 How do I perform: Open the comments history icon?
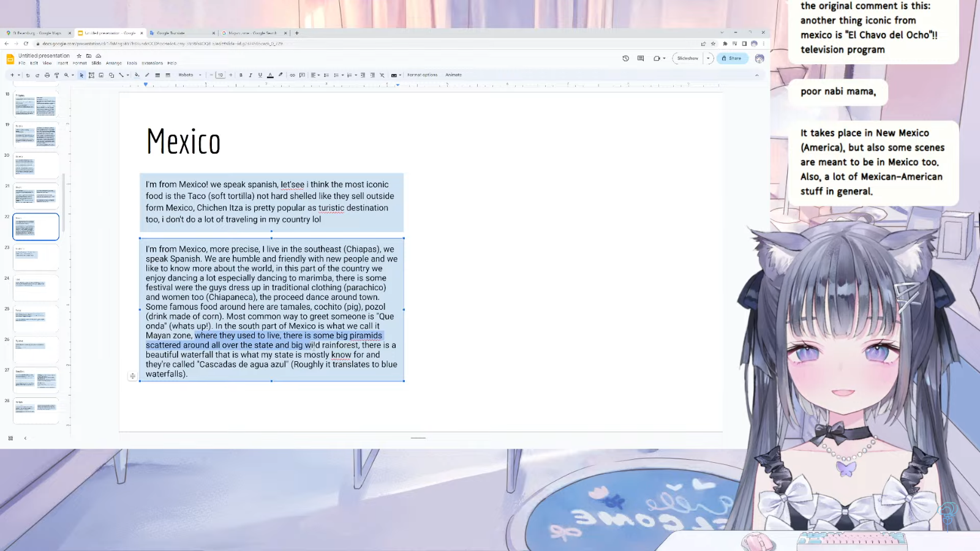pyautogui.click(x=641, y=58)
